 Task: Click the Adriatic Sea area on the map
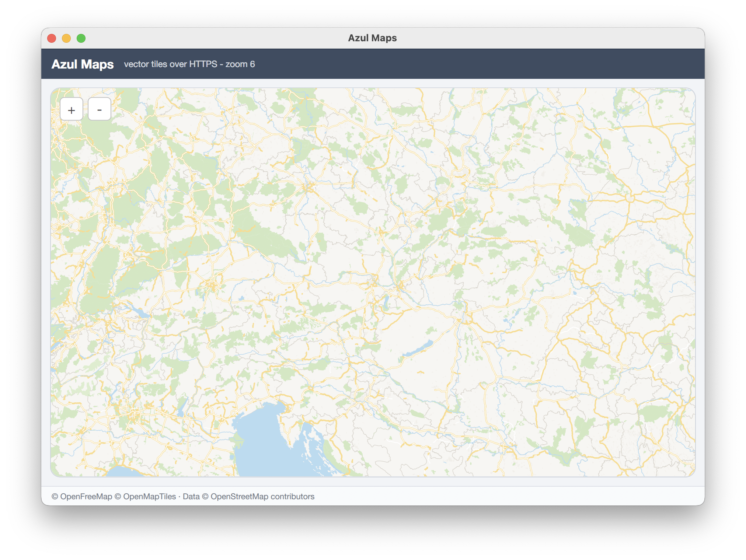point(265,442)
